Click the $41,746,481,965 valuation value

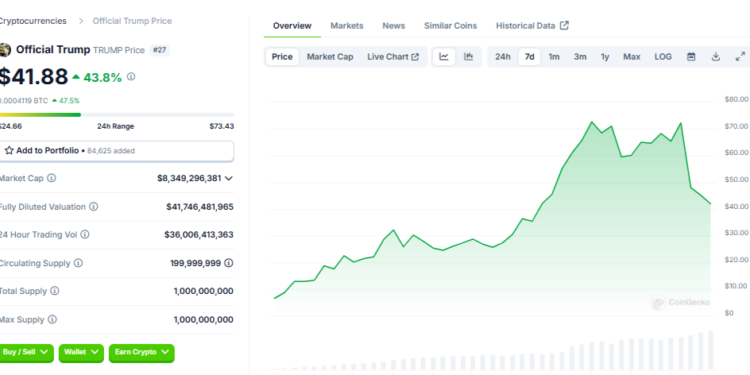click(x=200, y=207)
